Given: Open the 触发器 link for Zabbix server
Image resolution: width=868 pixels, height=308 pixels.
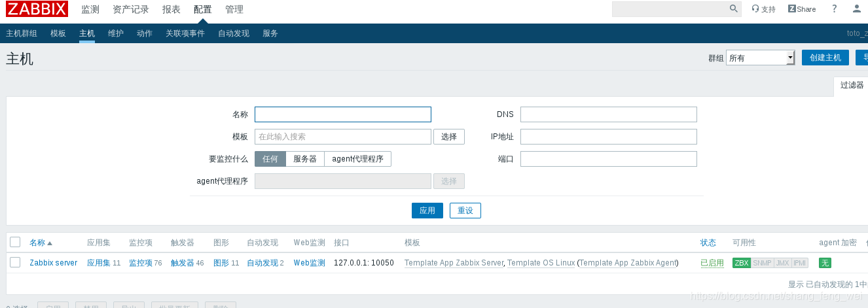Looking at the screenshot, I should [183, 263].
